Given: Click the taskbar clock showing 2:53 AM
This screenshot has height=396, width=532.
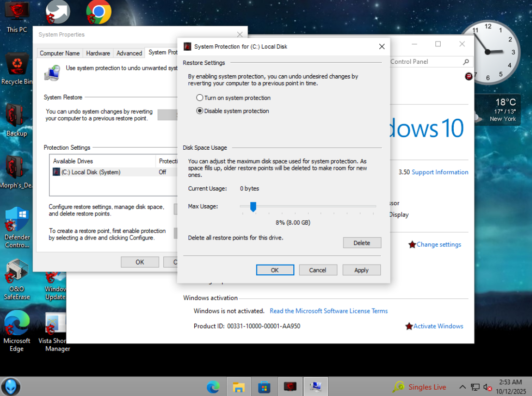Looking at the screenshot, I should point(510,387).
